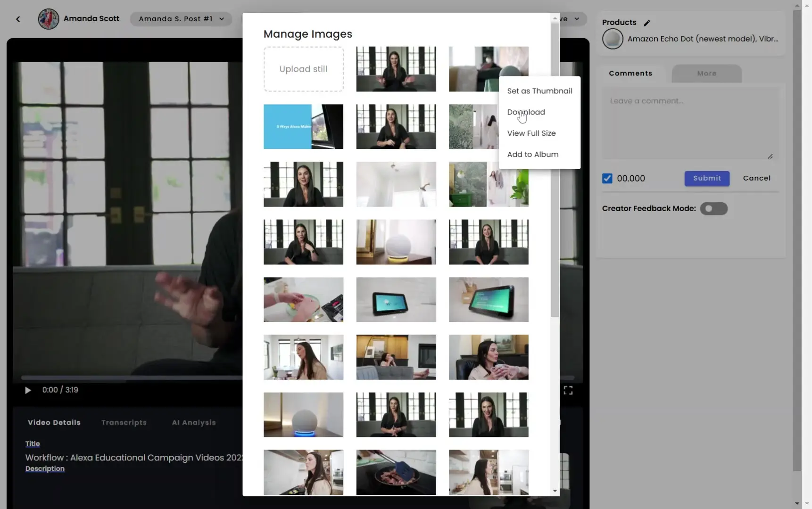Select the blue Alexa title-card thumbnail

pyautogui.click(x=303, y=126)
